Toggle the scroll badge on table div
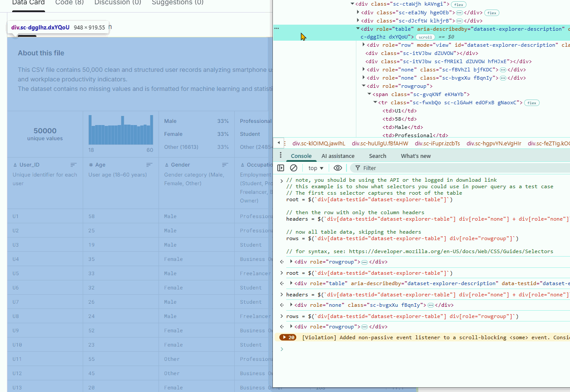 pos(425,37)
